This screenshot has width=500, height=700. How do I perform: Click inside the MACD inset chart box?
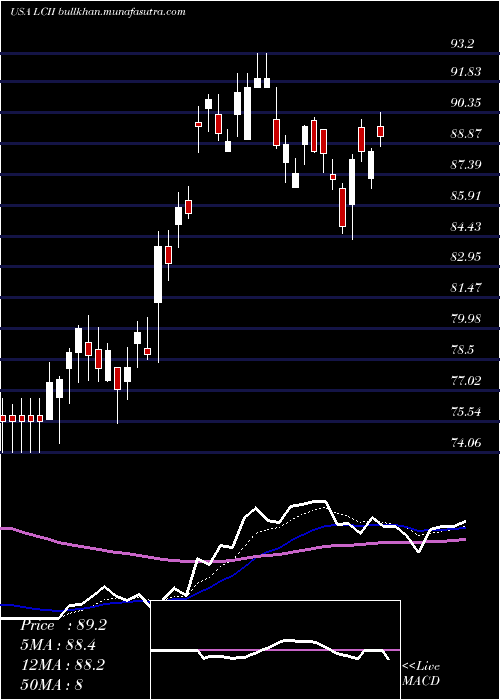[275, 650]
